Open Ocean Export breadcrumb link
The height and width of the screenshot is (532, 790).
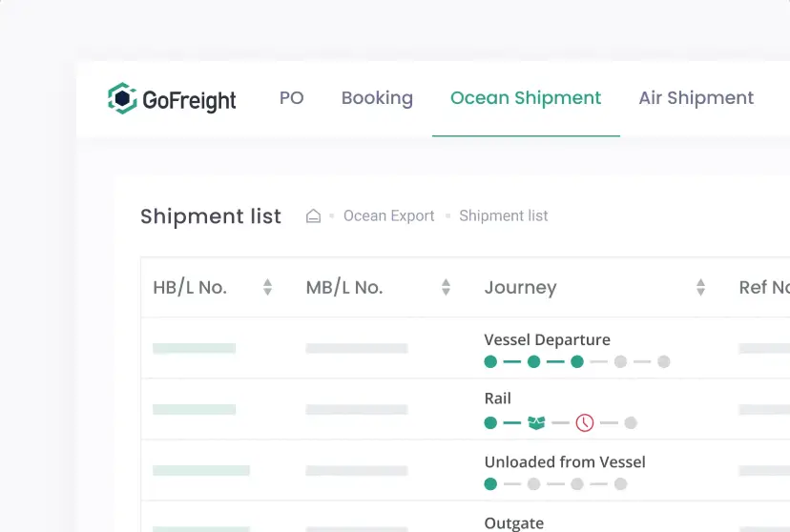click(388, 216)
